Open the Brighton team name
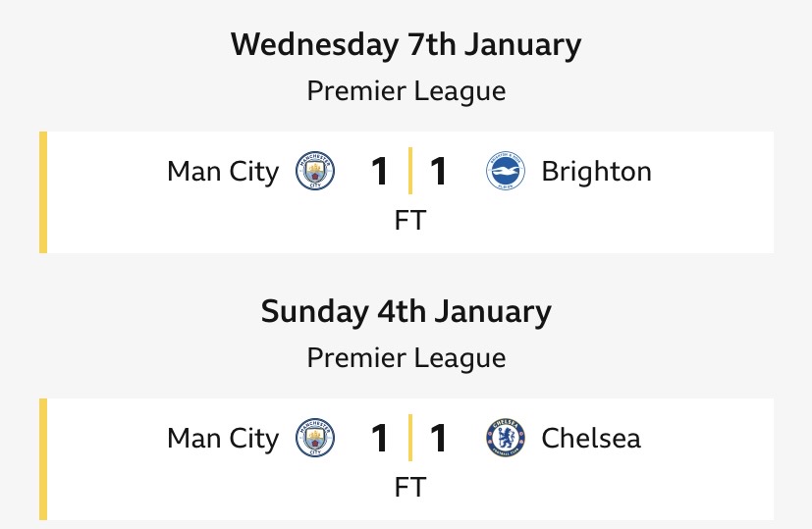 click(596, 172)
